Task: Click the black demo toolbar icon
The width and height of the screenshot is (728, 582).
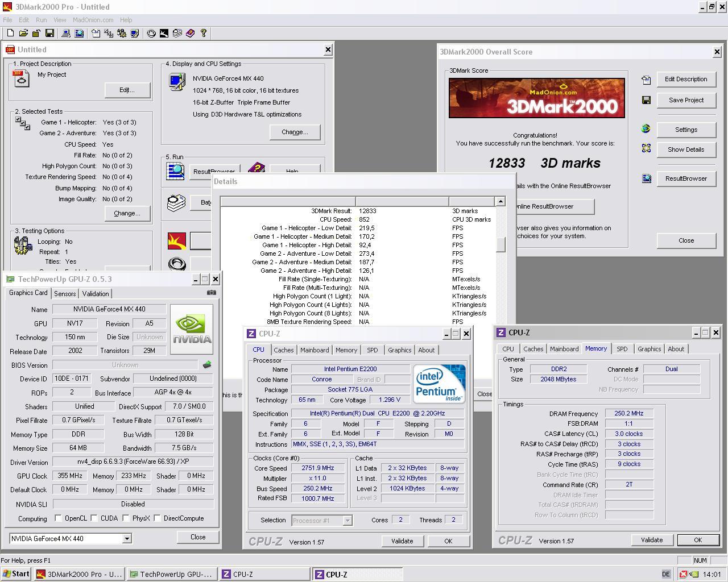Action: coord(164,34)
